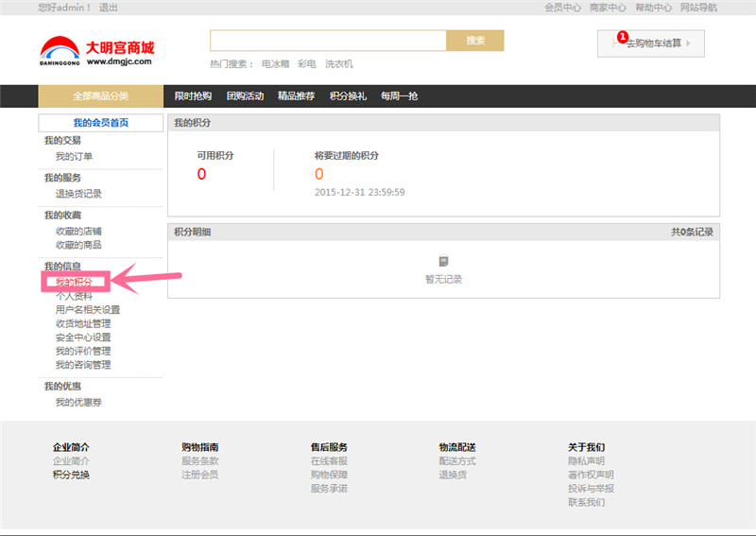This screenshot has height=536, width=756.
Task: Open footer link 服务条款
Action: tap(199, 460)
